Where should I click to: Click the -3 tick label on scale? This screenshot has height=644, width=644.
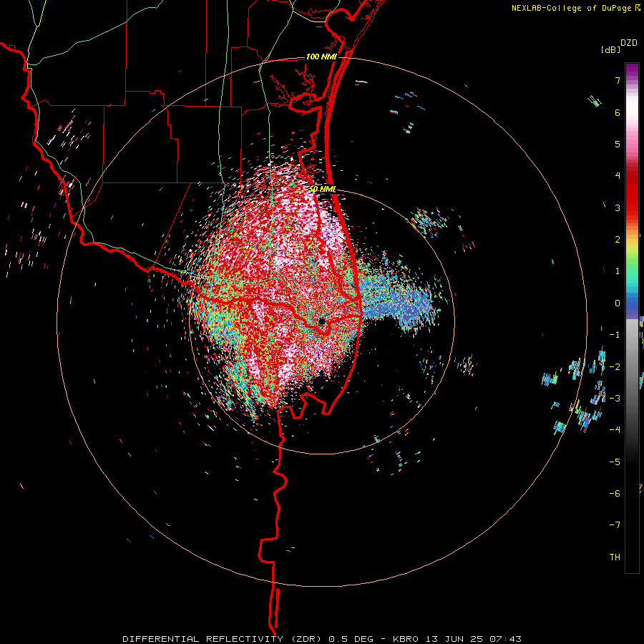click(x=615, y=399)
